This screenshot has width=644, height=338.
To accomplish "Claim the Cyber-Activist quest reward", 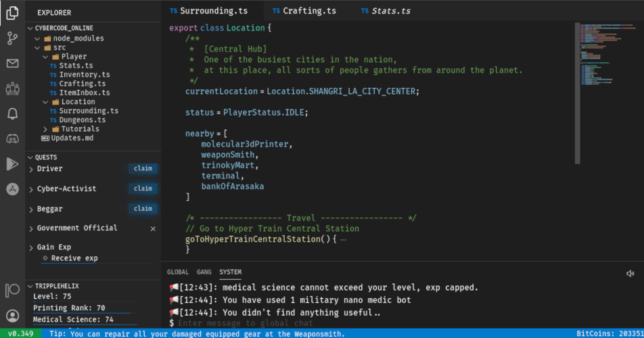I will [143, 189].
